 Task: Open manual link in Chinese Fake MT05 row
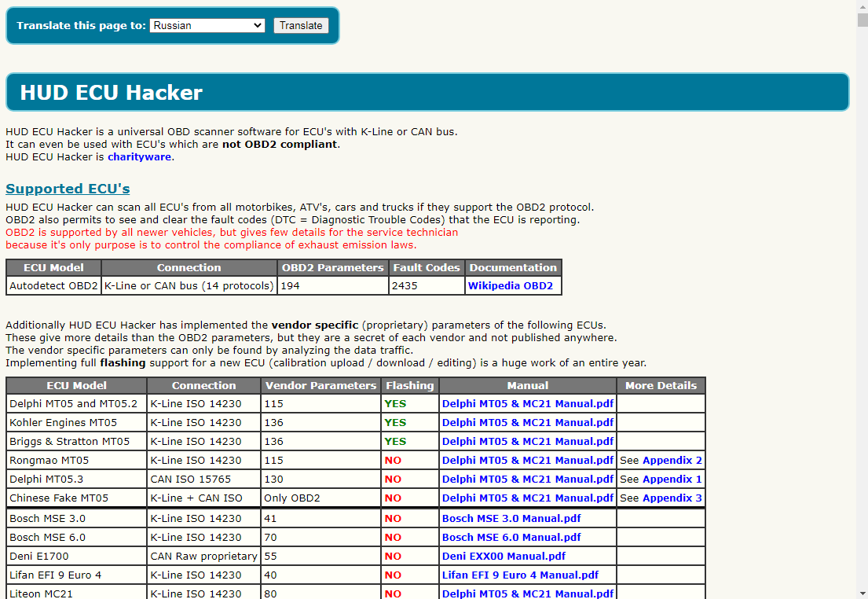(528, 498)
